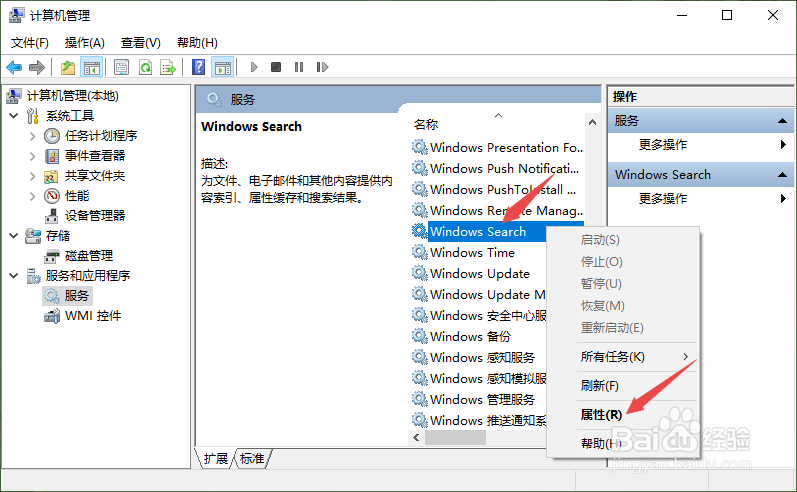This screenshot has width=797, height=492.
Task: Select 性能 in the tree
Action: click(x=77, y=196)
